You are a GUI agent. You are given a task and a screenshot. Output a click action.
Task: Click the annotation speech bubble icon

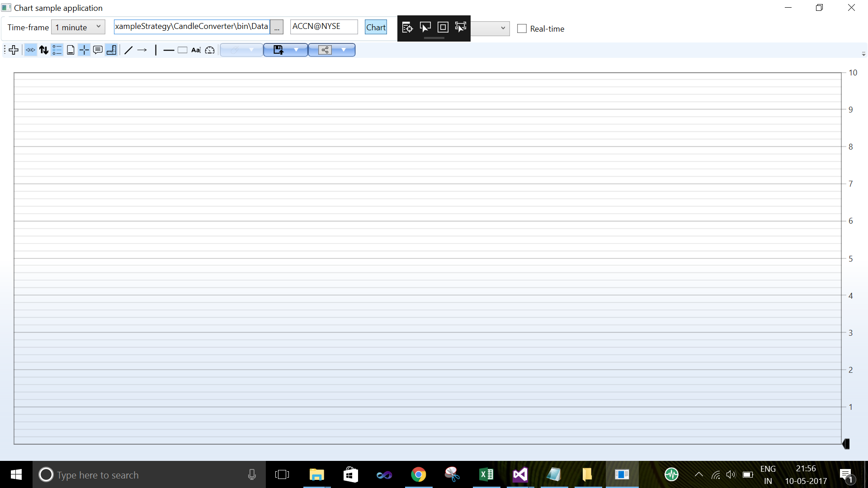coord(98,50)
